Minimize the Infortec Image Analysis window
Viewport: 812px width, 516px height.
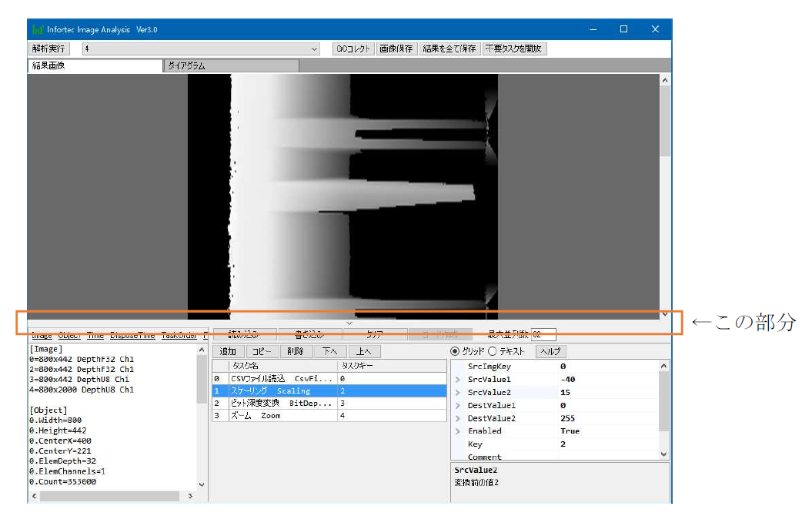(x=593, y=29)
